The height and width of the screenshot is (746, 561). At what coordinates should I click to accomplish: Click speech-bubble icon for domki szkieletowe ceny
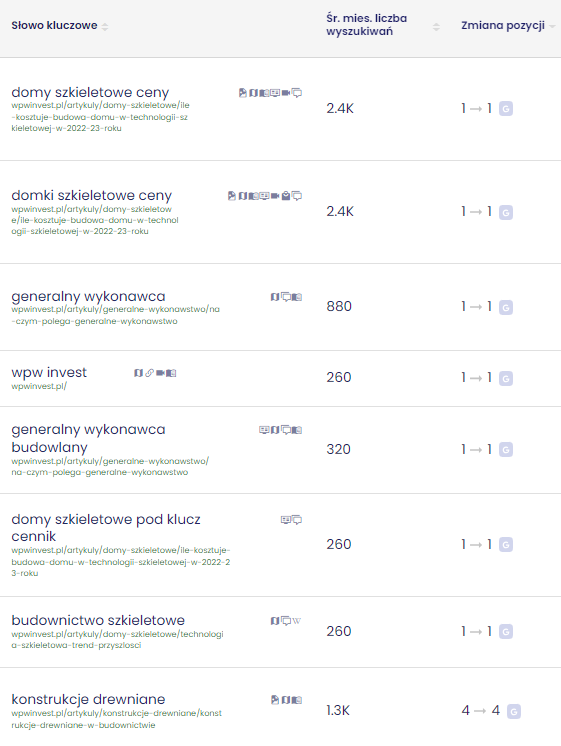297,196
